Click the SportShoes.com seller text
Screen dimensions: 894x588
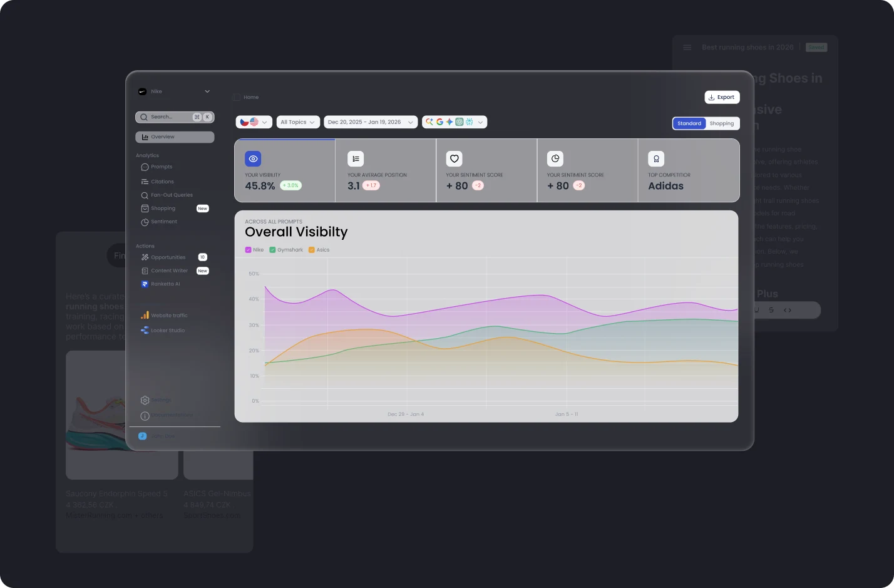(x=212, y=515)
